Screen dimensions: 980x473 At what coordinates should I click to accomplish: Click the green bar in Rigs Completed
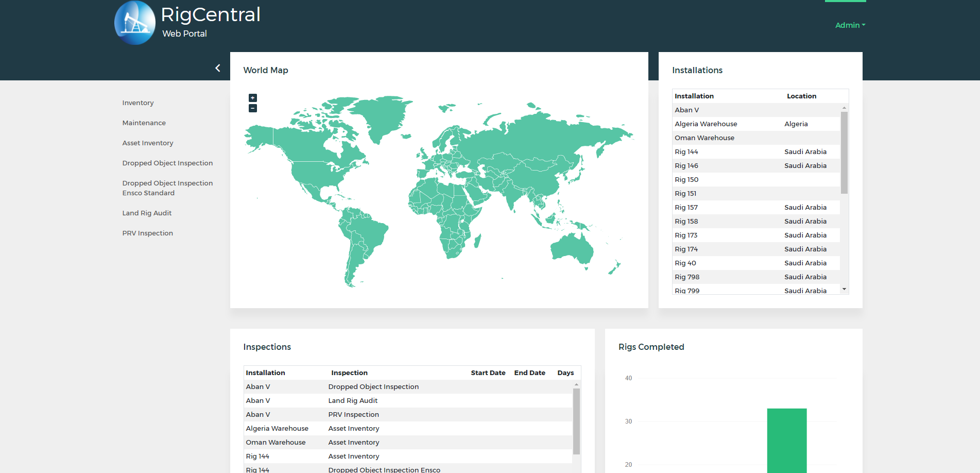[786, 440]
